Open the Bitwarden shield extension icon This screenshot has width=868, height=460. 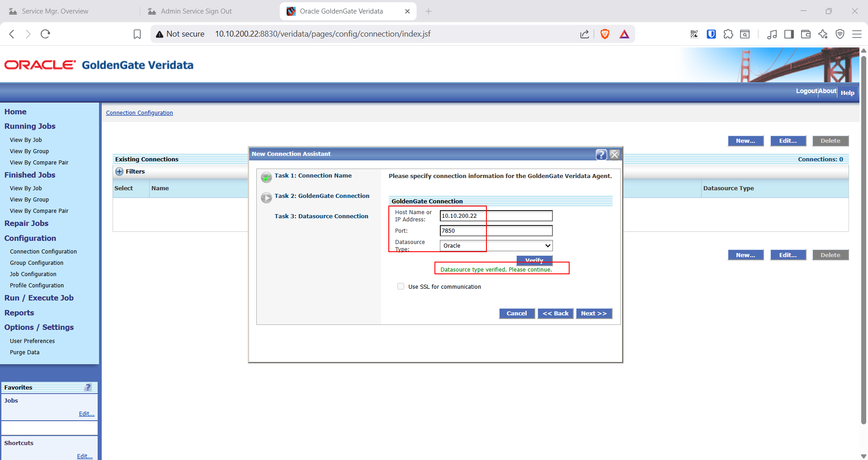(x=711, y=34)
